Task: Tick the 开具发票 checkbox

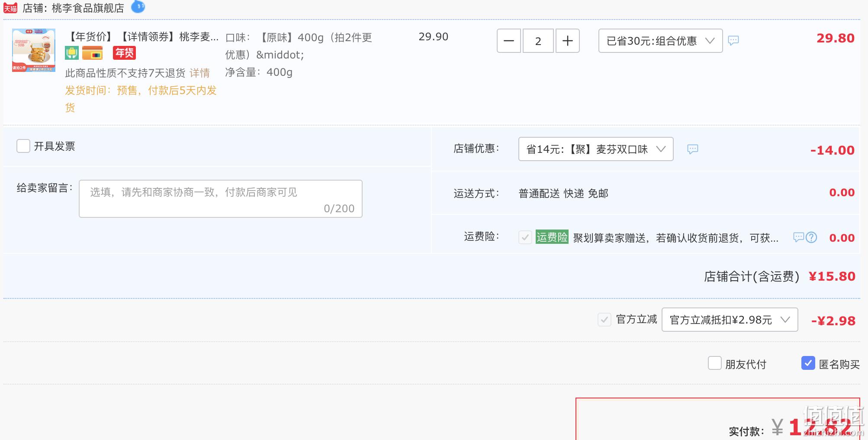Action: (23, 146)
